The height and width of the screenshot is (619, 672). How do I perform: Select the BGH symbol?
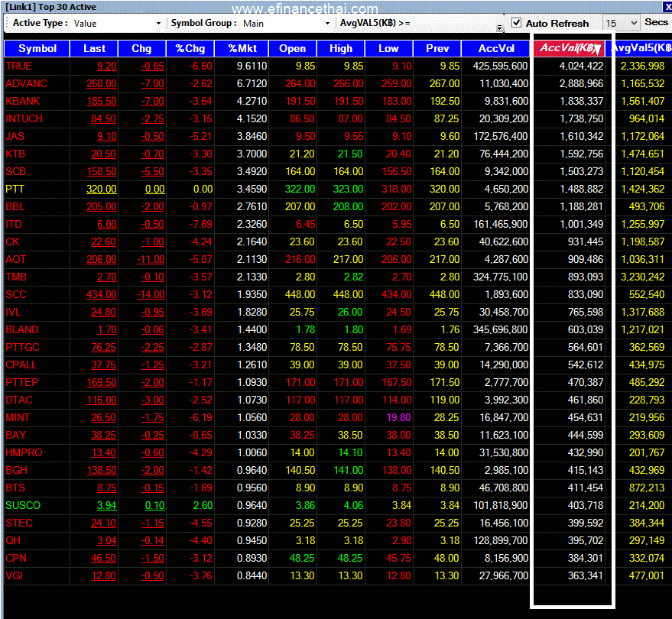(16, 470)
